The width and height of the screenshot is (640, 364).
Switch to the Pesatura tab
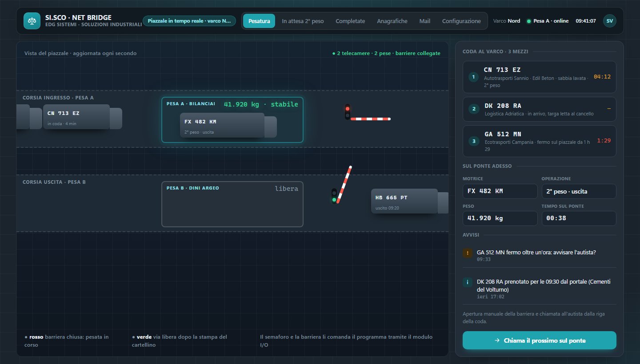pos(259,21)
